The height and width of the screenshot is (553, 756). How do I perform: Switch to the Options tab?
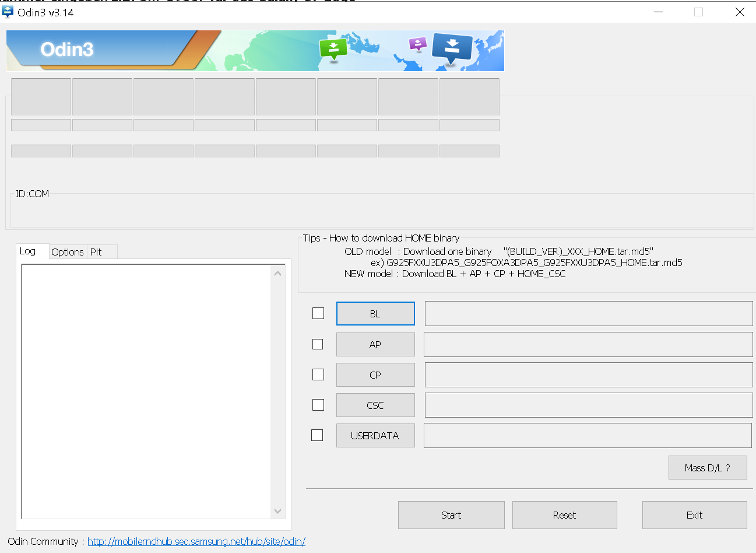pyautogui.click(x=68, y=252)
